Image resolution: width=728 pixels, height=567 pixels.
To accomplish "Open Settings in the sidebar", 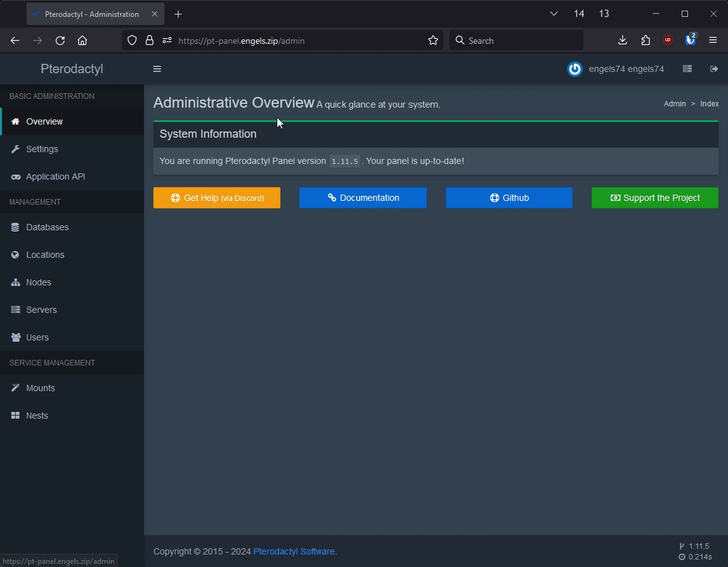I will pyautogui.click(x=72, y=149).
